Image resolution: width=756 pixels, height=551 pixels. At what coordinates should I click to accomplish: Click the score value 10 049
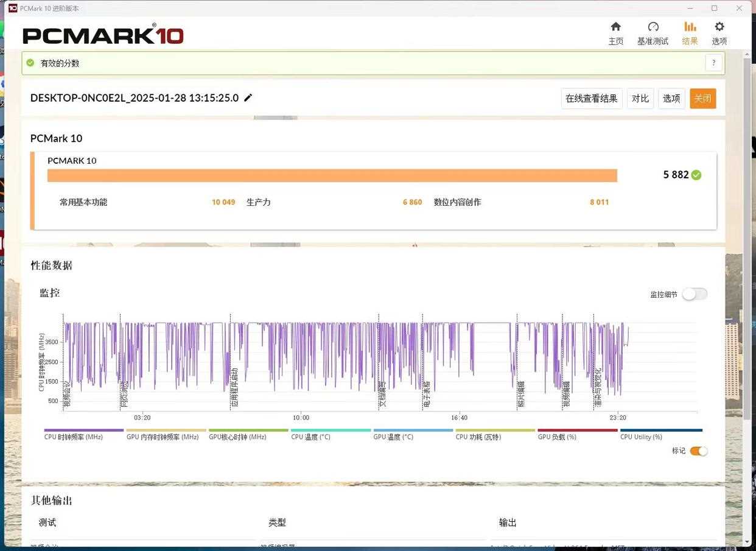(223, 202)
